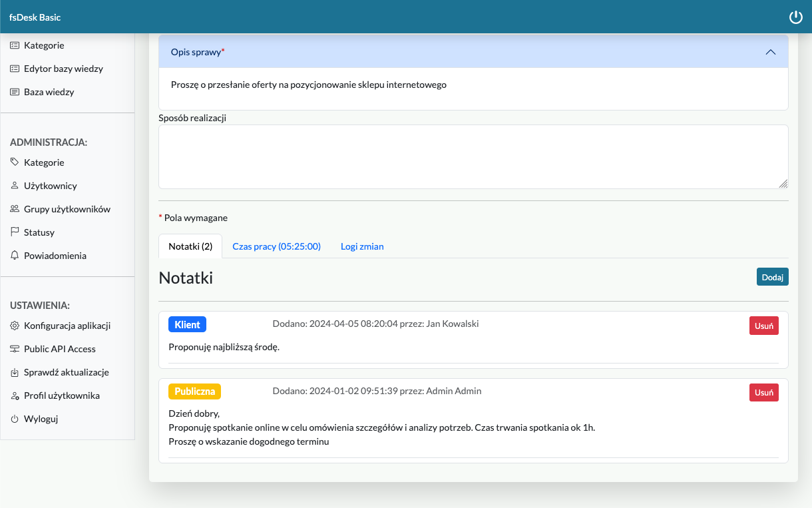Image resolution: width=812 pixels, height=508 pixels.
Task: Open Powiadomienia bell item
Action: [55, 256]
